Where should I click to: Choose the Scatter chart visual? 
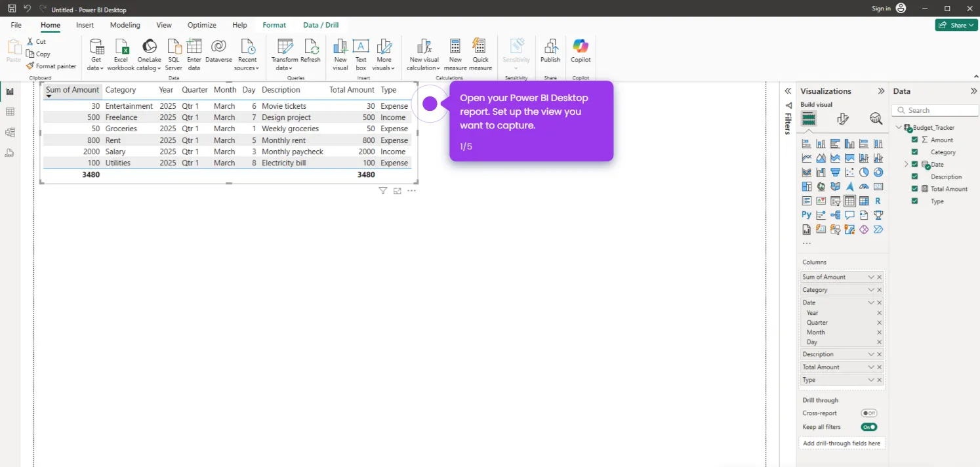(x=849, y=173)
